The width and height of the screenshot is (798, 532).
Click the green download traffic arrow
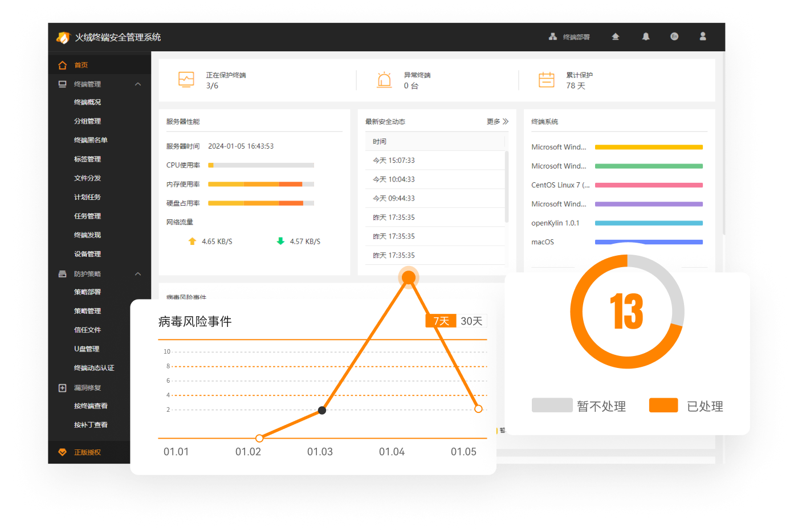280,242
